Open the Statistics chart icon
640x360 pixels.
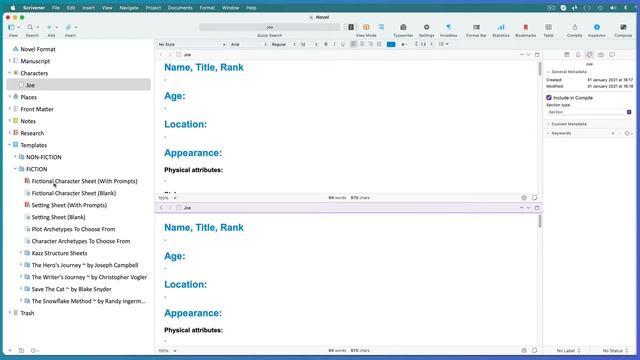(501, 27)
